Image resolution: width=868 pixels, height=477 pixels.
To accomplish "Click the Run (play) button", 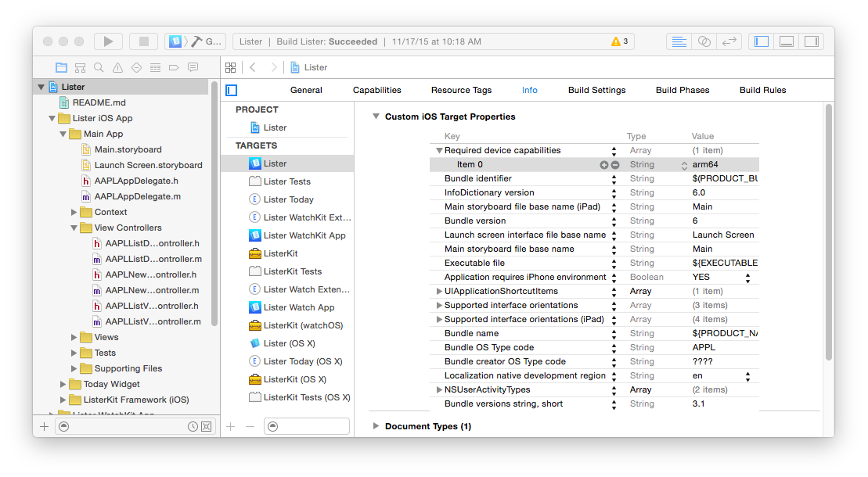I will pyautogui.click(x=108, y=41).
